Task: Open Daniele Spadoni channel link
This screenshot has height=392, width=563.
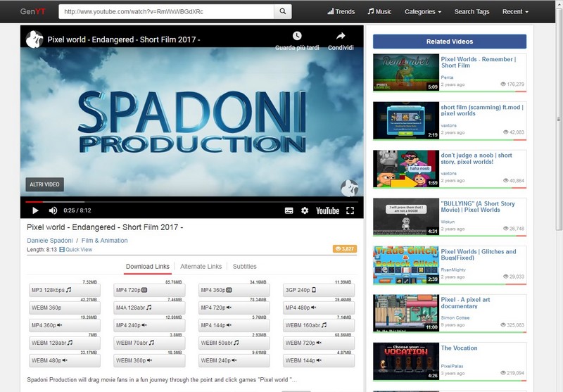Action: pos(49,241)
